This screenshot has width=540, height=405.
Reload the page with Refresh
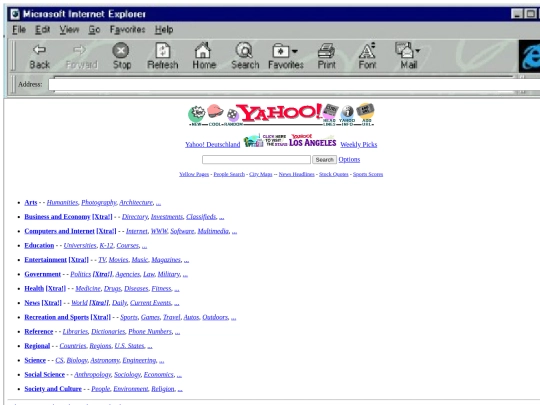tap(163, 56)
